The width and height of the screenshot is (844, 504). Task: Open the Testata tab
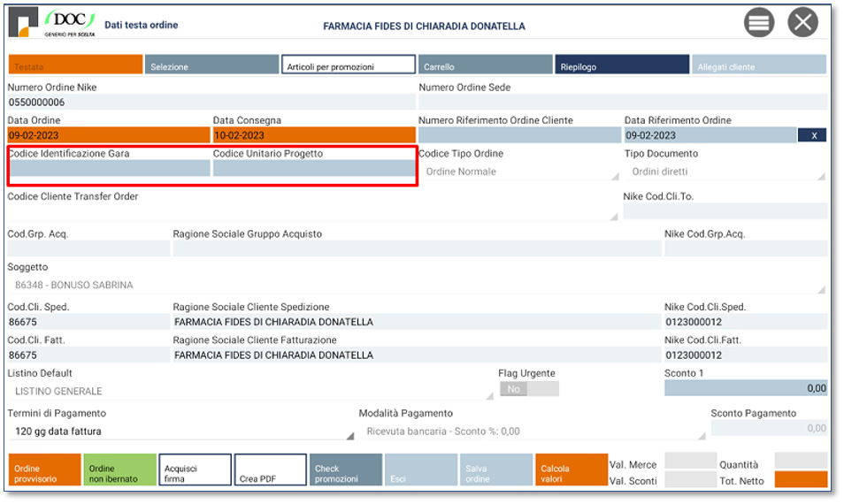(x=75, y=65)
